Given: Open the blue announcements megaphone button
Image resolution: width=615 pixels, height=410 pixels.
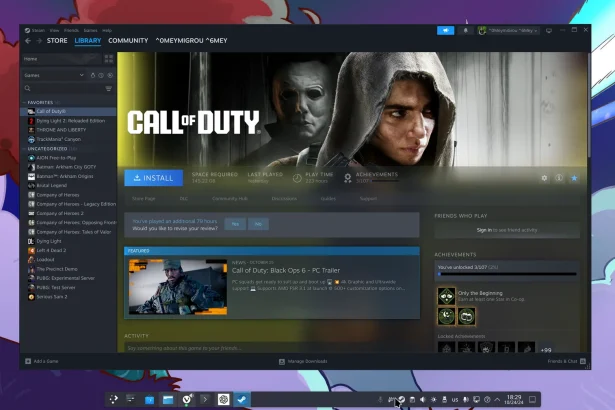Looking at the screenshot, I should point(446,30).
